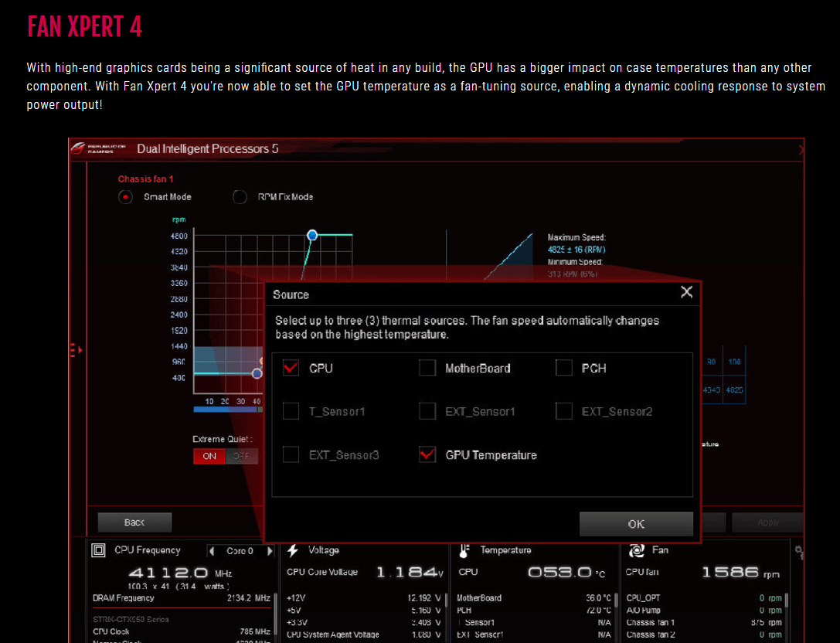The width and height of the screenshot is (840, 643).
Task: Click the top fan curve point at 4800 rpm
Action: (312, 235)
